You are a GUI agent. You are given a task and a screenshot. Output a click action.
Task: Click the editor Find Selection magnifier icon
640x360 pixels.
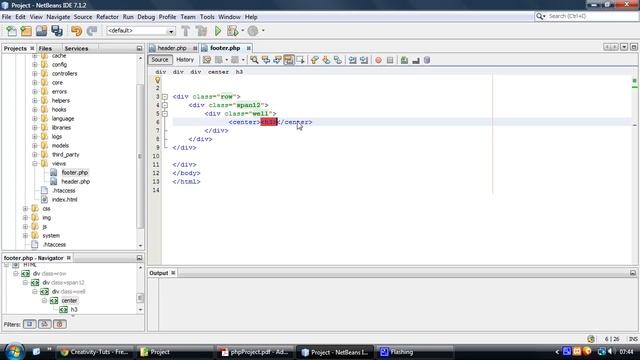point(254,60)
